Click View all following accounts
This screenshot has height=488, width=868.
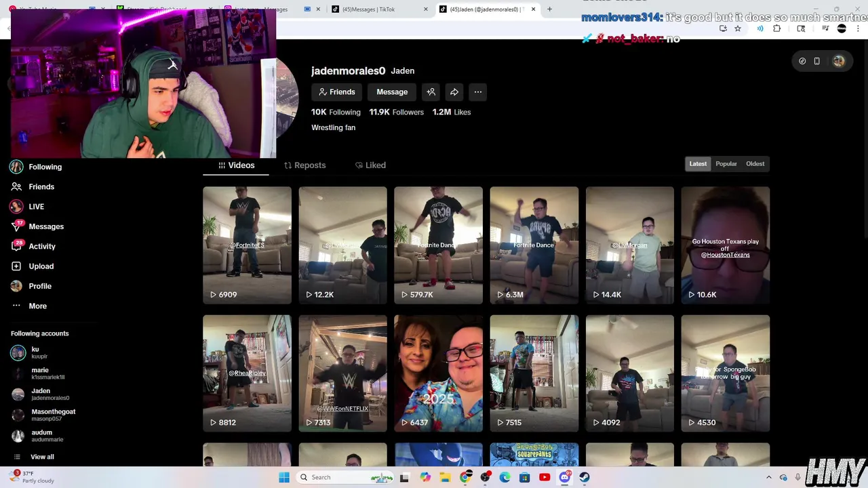coord(34,457)
